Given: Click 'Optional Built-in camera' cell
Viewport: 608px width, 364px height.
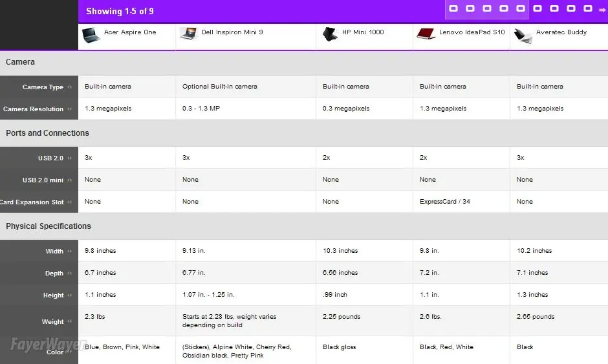Looking at the screenshot, I should pyautogui.click(x=219, y=87).
